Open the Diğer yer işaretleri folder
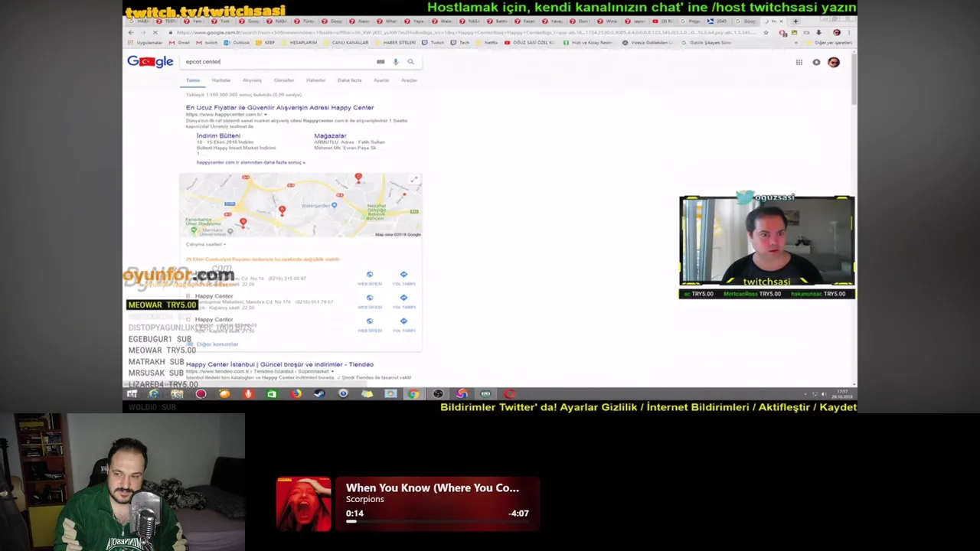The width and height of the screenshot is (980, 551). tap(829, 43)
